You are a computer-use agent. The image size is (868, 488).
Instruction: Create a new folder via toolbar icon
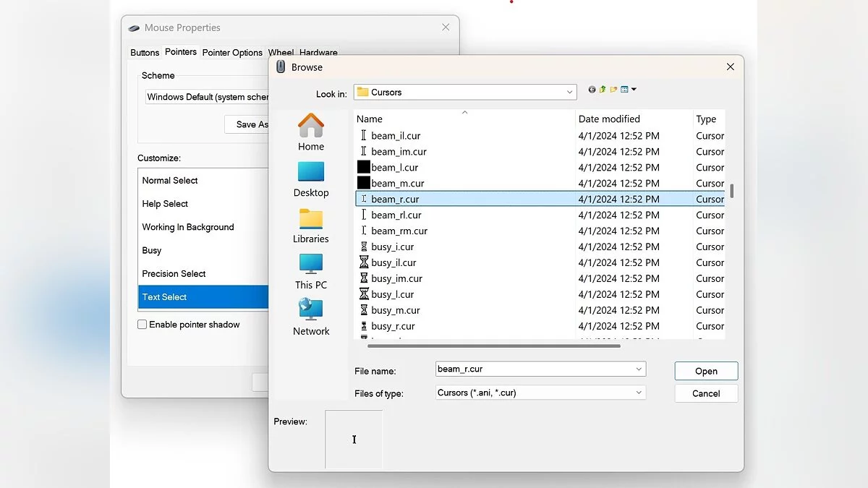click(x=613, y=90)
